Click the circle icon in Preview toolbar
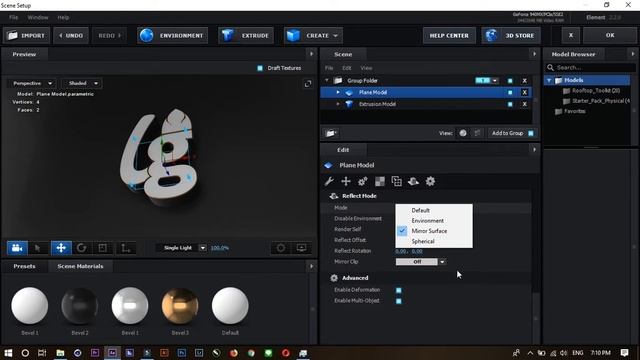This screenshot has height=360, width=640. point(281,248)
